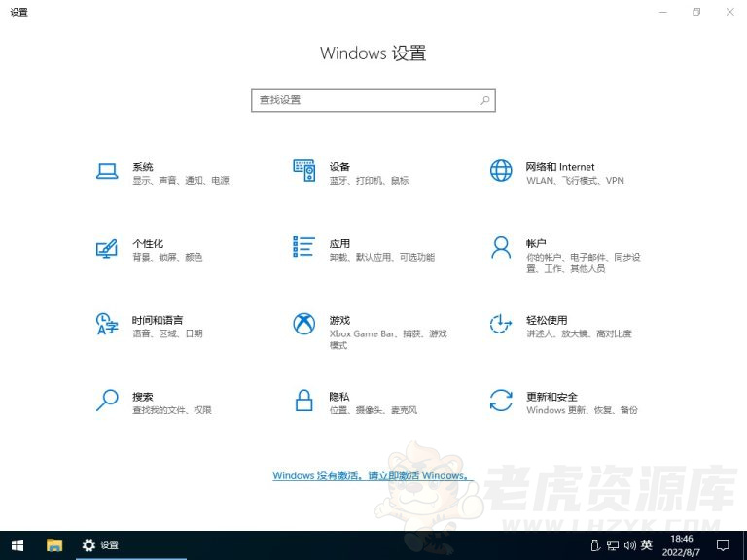This screenshot has width=747, height=560.
Task: Click the 显示、声音、通知、电源 description
Action: point(181,181)
